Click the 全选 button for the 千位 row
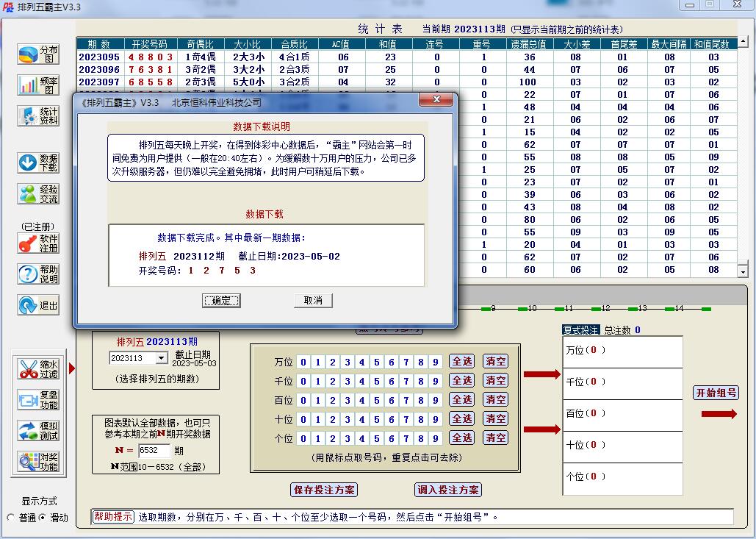 pyautogui.click(x=461, y=382)
